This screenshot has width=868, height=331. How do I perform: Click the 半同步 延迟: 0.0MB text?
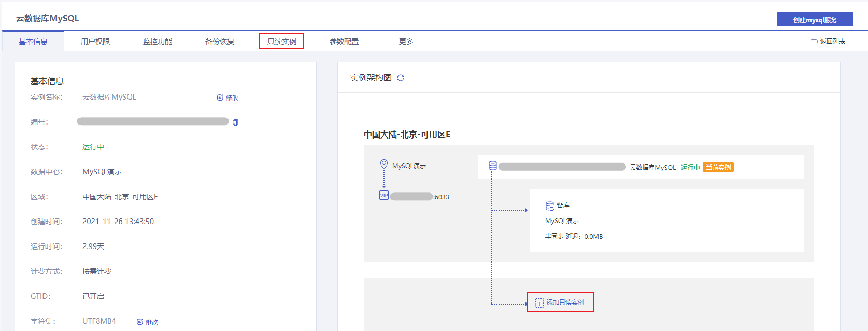click(574, 237)
